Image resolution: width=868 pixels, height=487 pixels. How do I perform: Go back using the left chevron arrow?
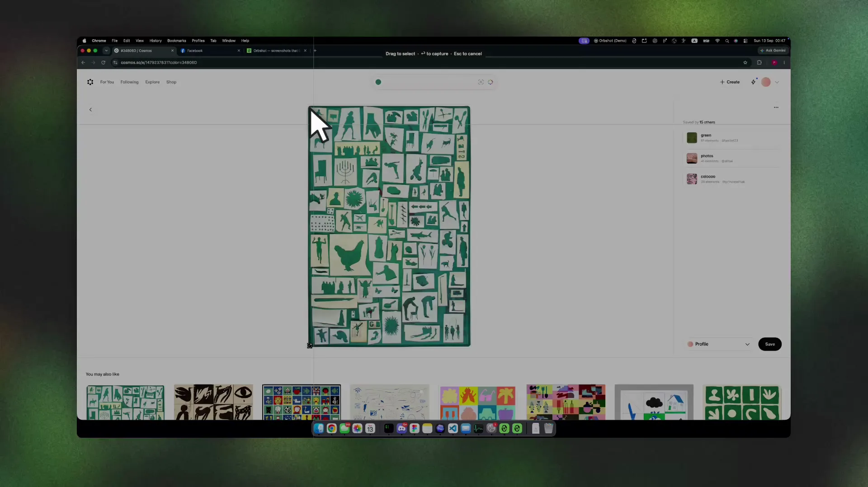pos(90,110)
